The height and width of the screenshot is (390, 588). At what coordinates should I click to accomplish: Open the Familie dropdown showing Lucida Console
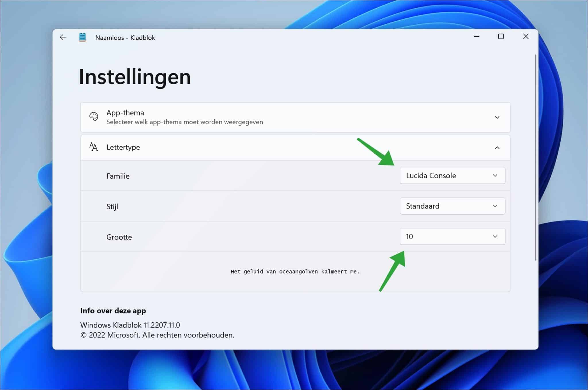452,175
